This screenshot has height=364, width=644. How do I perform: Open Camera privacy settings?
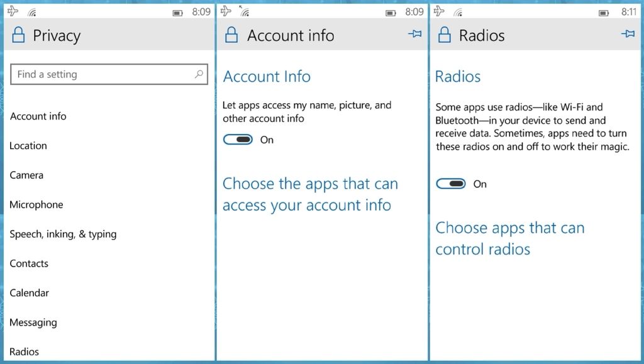pyautogui.click(x=26, y=175)
